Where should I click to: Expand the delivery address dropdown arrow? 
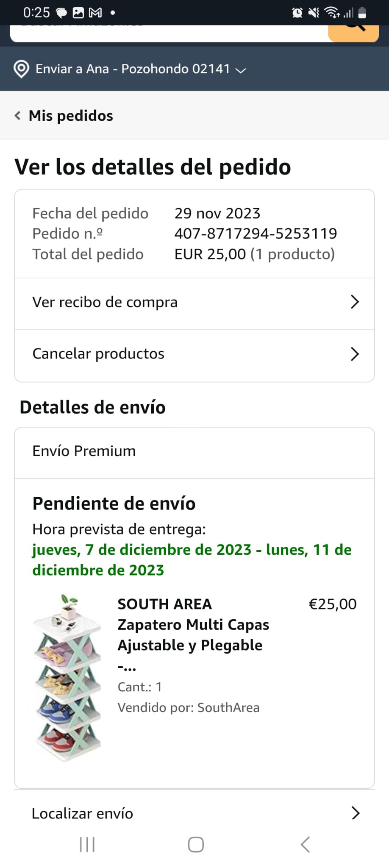pos(241,70)
